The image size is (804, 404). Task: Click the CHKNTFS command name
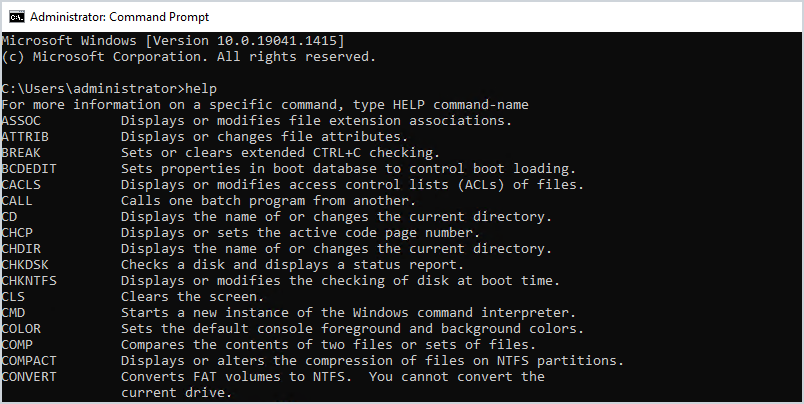[x=30, y=280]
